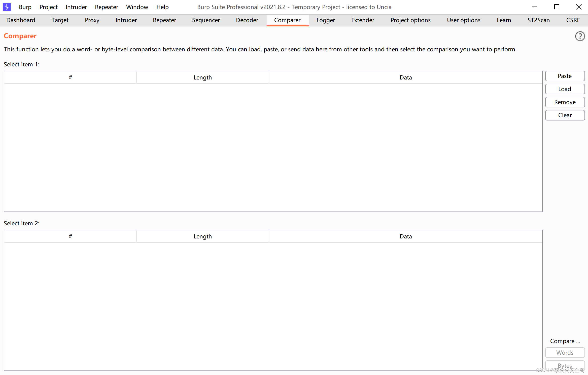This screenshot has width=588, height=375.
Task: Switch to the Sequencer tab
Action: (206, 20)
